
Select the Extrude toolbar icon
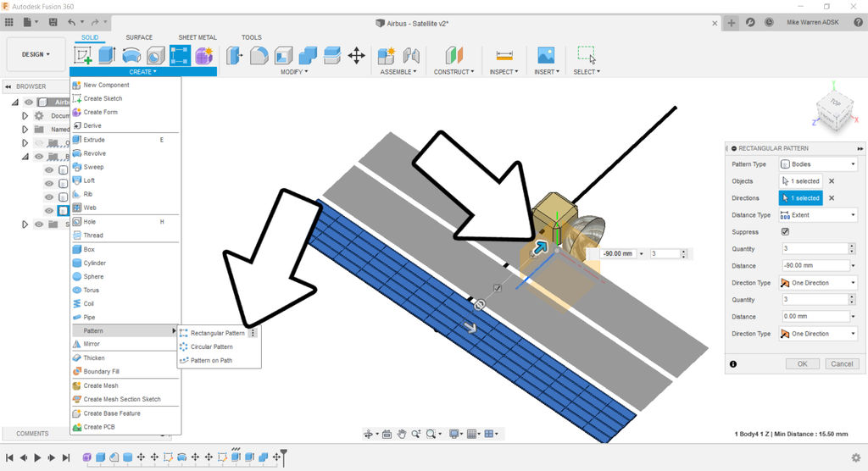click(107, 55)
